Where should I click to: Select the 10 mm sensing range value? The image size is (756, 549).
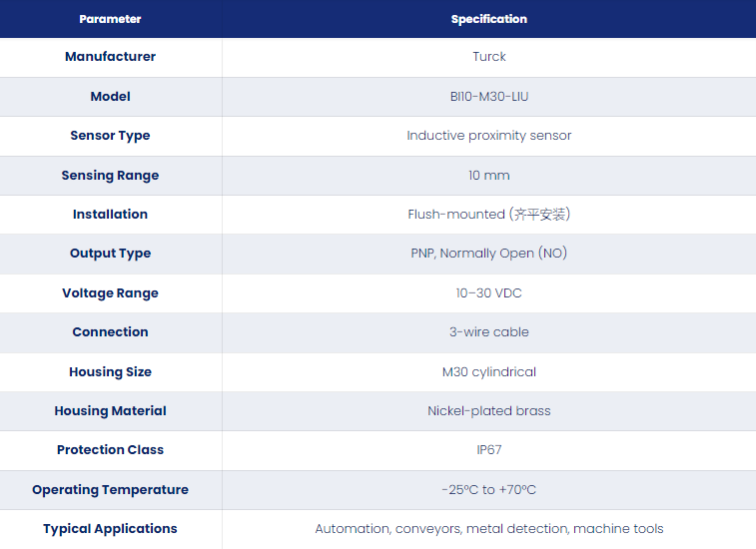[x=489, y=176]
